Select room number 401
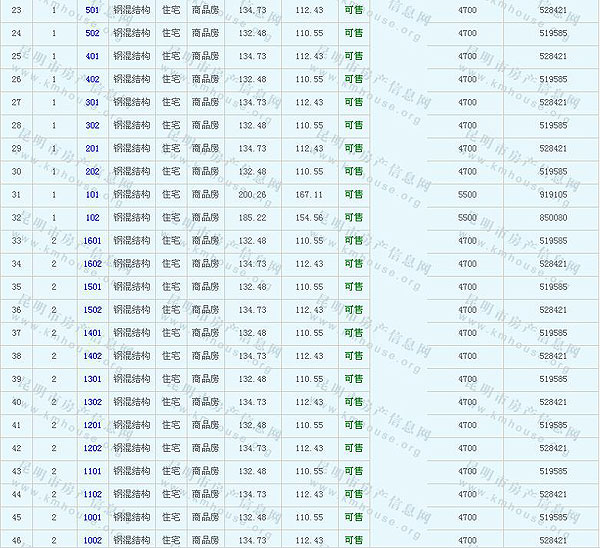 (x=92, y=56)
